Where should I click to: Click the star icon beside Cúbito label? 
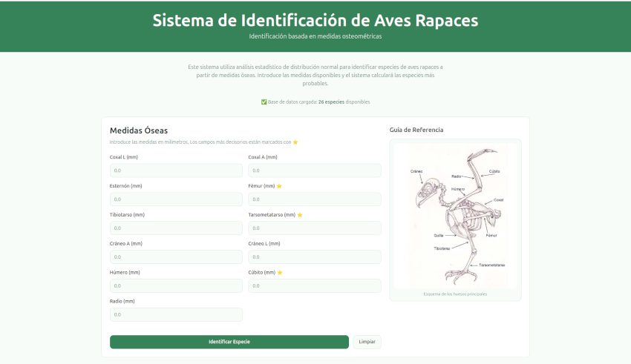coord(280,272)
